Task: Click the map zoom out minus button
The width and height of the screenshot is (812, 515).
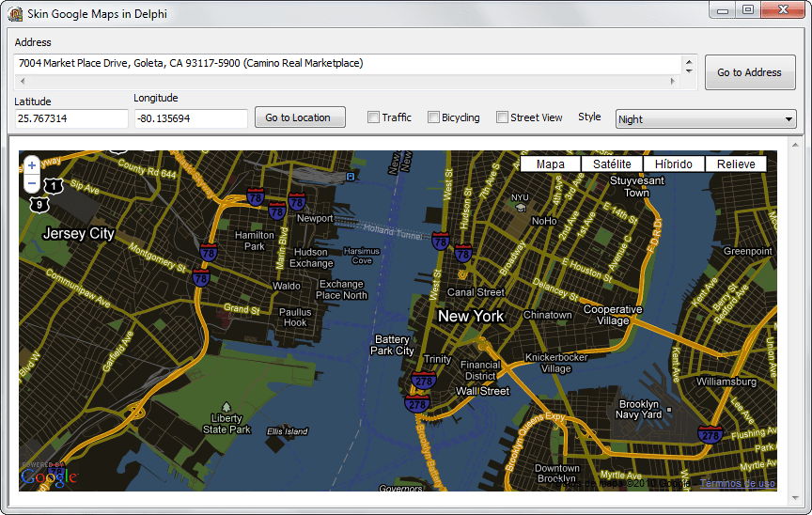Action: [32, 182]
